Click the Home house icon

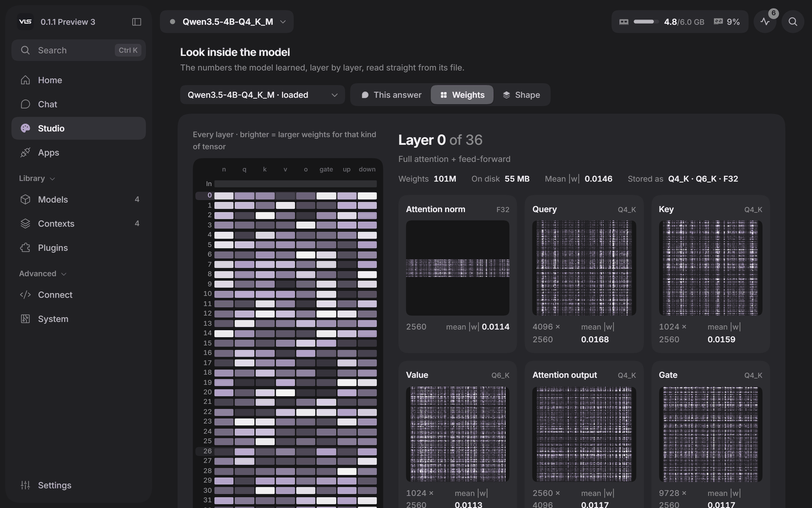coord(25,80)
